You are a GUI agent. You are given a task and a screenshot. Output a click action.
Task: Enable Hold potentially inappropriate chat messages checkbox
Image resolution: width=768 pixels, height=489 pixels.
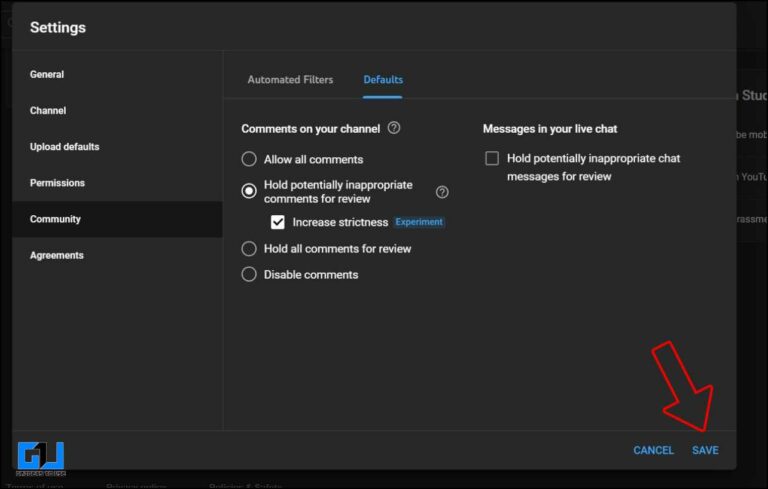point(492,158)
